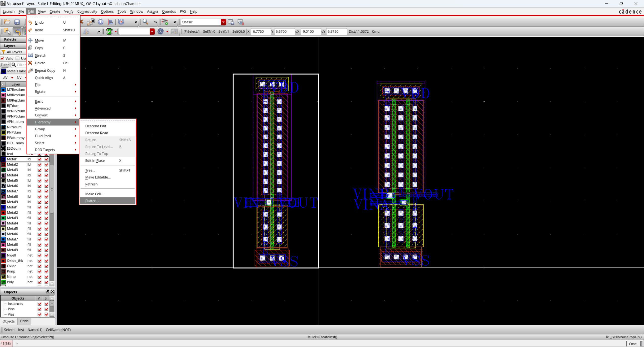Click the workspace save icon beside Classic

[231, 22]
